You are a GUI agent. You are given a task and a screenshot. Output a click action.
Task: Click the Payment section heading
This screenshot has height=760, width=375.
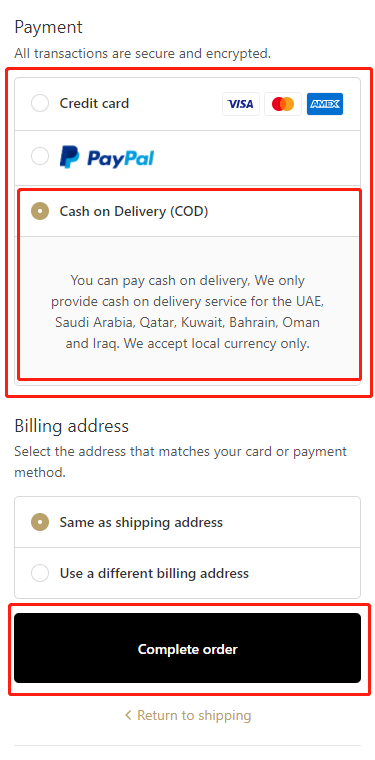pos(48,27)
